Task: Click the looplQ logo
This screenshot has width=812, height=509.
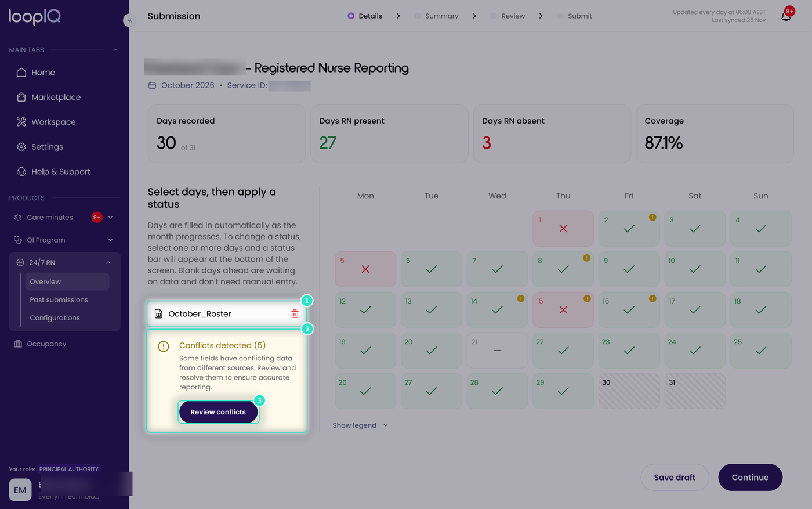Action: tap(35, 17)
